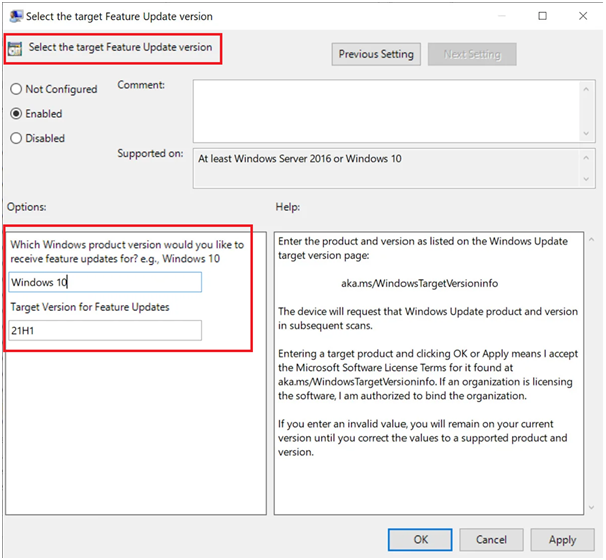This screenshot has width=606, height=560.
Task: Click the Windows product version field
Action: point(105,282)
